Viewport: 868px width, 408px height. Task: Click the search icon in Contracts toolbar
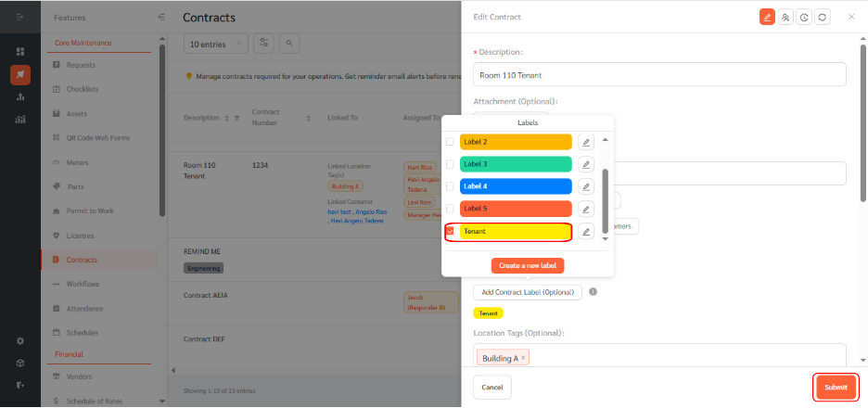pos(289,43)
